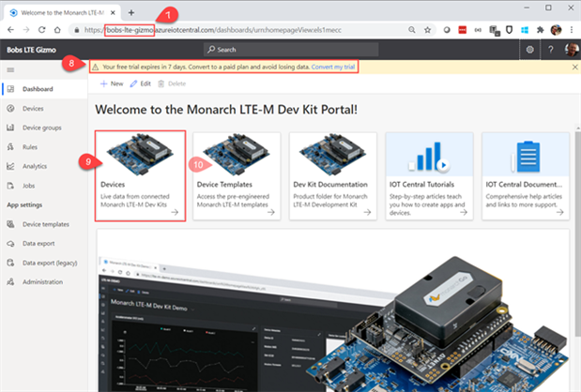
Task: Open Data export in the sidebar
Action: click(44, 243)
